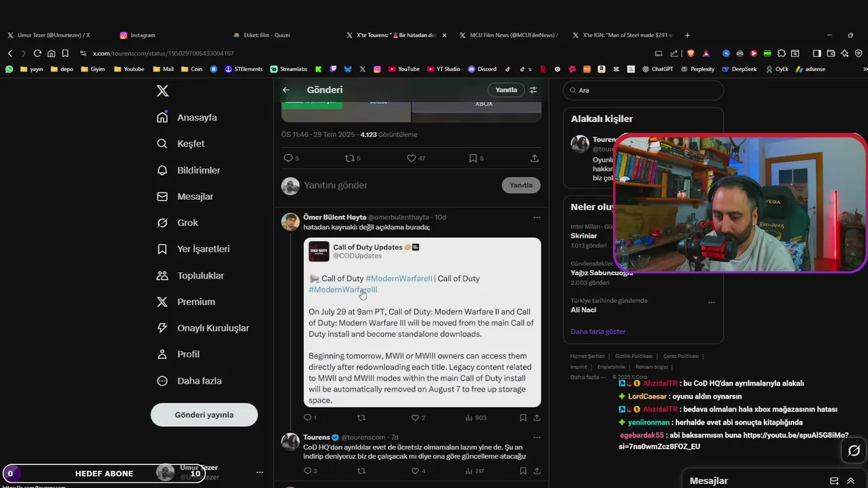Click the reply icon showing 5 on the main post

click(x=291, y=158)
